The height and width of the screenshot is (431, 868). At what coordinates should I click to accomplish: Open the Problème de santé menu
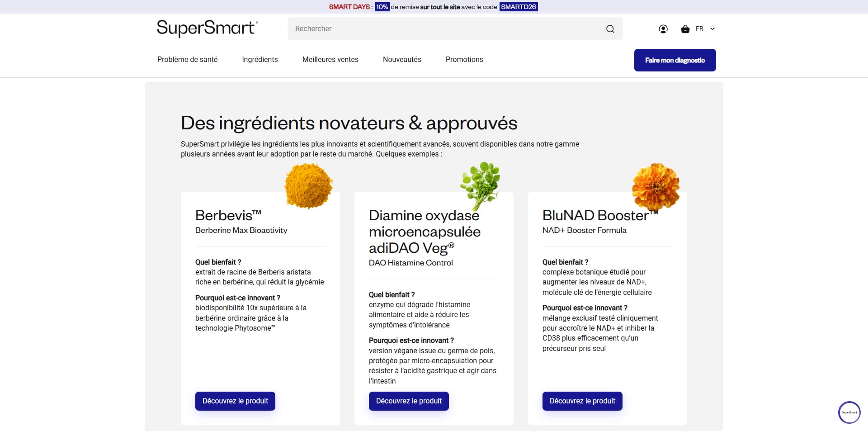[187, 59]
